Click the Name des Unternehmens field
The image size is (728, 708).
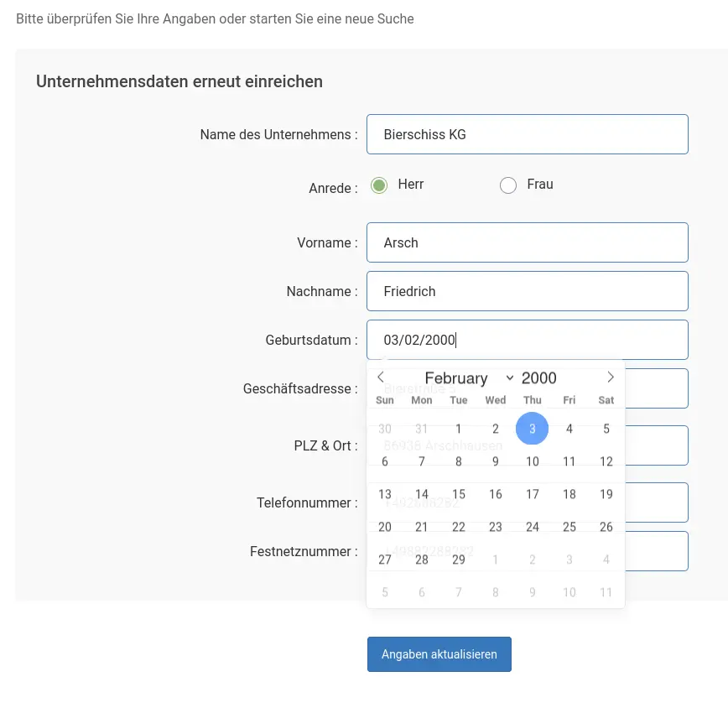coord(527,134)
